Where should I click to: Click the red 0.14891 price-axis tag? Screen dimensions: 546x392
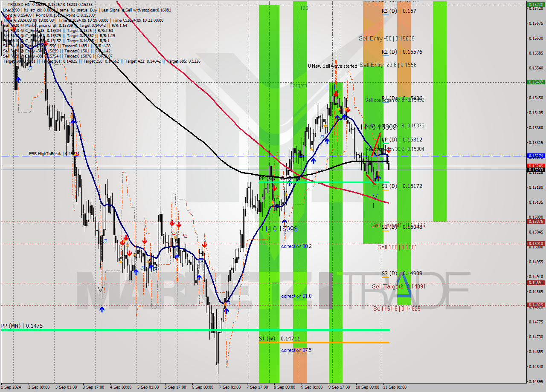click(536, 282)
